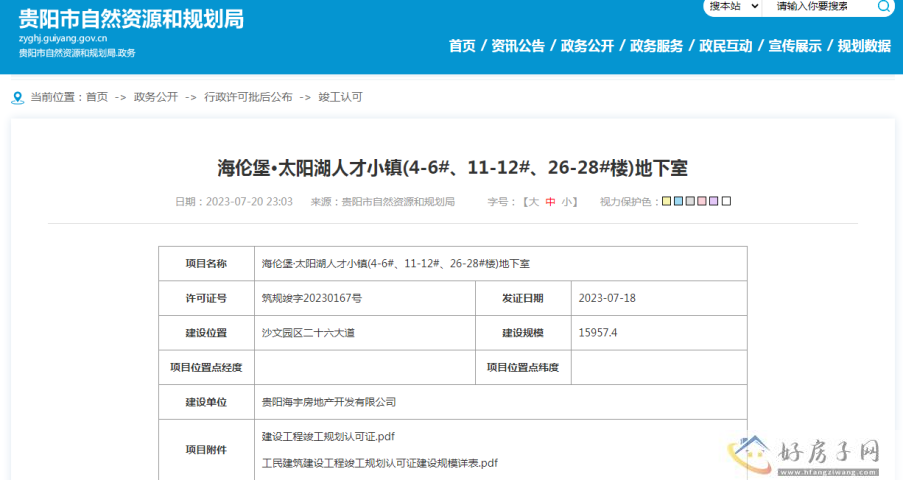Set font size to 小
This screenshot has width=903, height=480.
click(x=567, y=202)
